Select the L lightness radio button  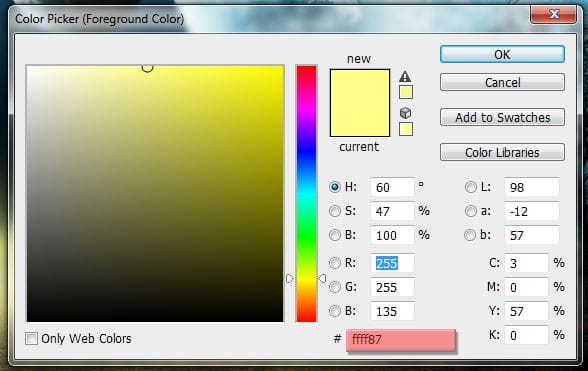click(x=471, y=187)
